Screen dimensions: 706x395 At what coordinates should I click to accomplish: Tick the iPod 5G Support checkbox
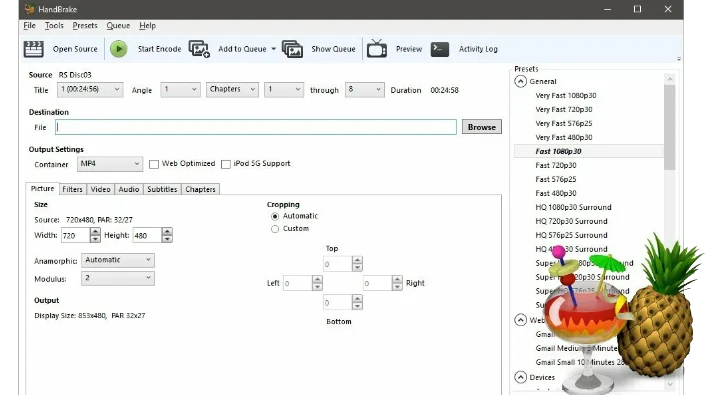click(226, 164)
